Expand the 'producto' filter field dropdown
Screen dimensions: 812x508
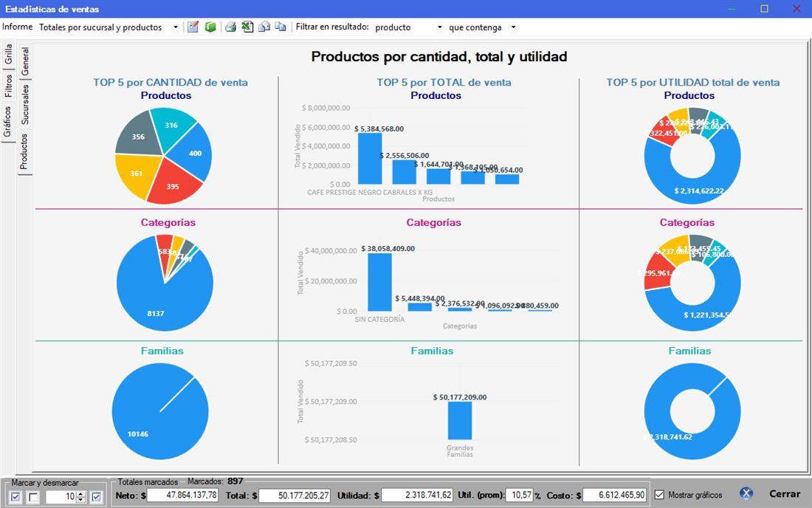click(x=440, y=27)
